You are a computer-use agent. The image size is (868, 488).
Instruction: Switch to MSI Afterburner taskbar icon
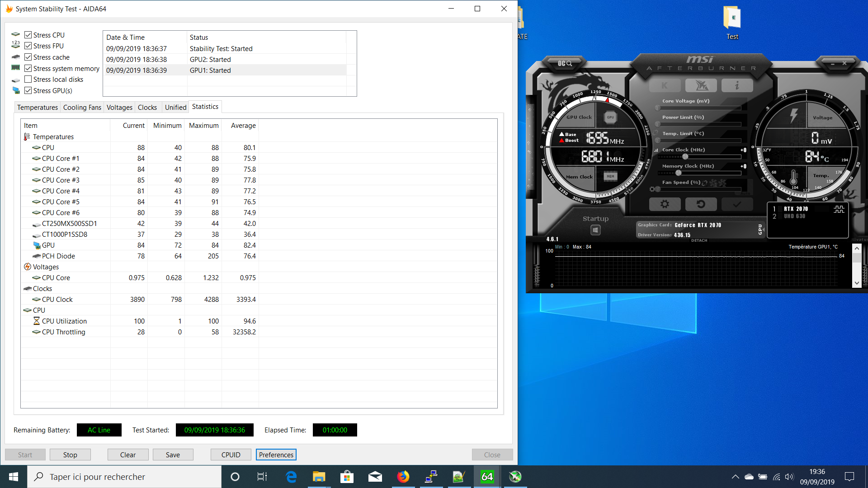(515, 477)
